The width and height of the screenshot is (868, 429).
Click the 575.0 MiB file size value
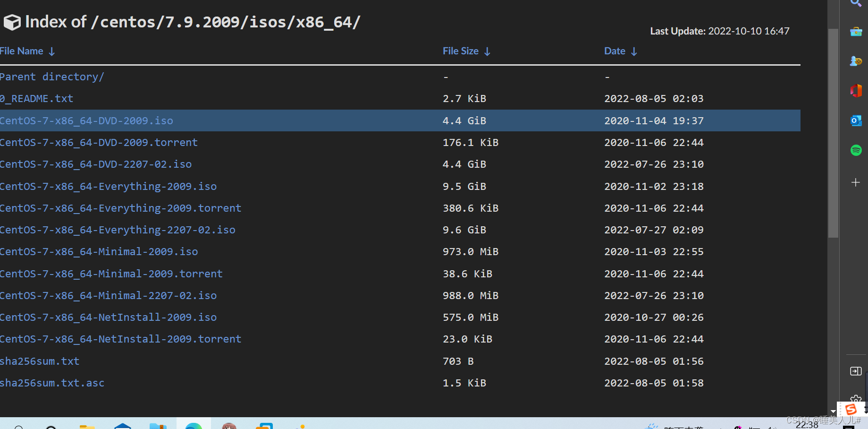coord(471,317)
